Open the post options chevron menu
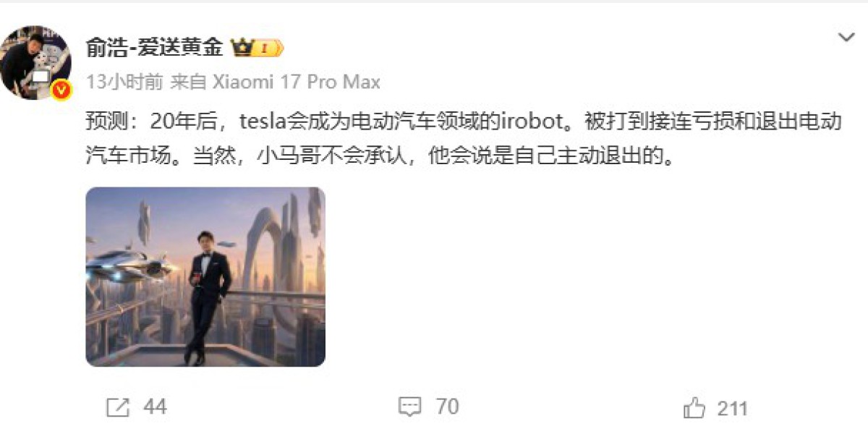The height and width of the screenshot is (434, 868). pyautogui.click(x=846, y=37)
